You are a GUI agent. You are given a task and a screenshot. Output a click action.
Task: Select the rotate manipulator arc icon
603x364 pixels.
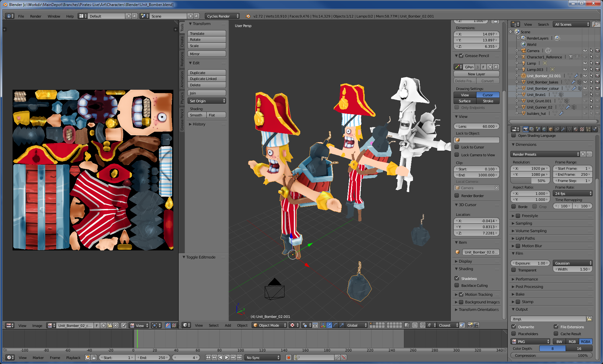335,325
